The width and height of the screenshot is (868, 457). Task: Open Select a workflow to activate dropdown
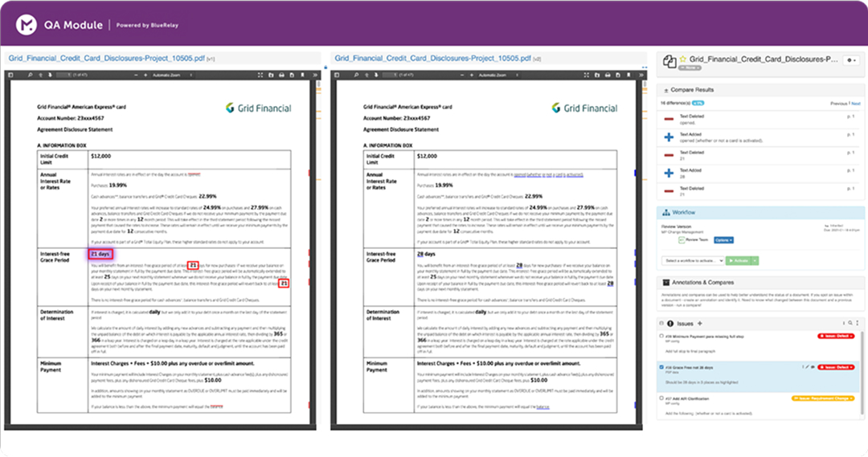click(x=693, y=260)
